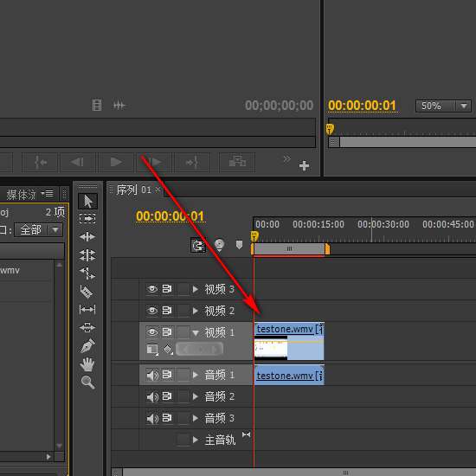Click the timeline playhead marker

tap(254, 235)
